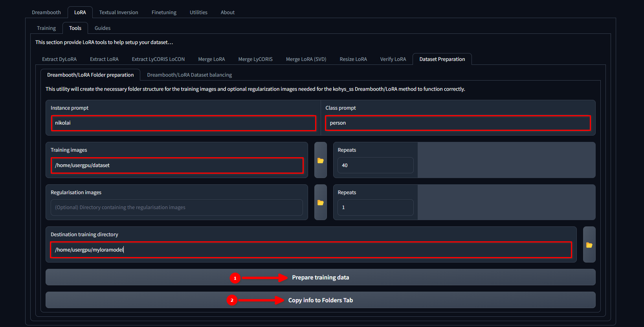Click the Training images path field

point(177,165)
